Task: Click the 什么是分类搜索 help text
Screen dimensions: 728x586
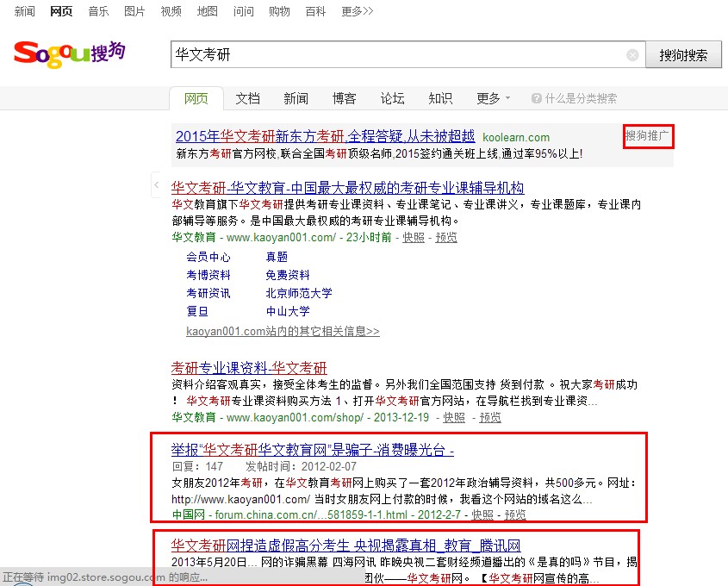Action: [581, 98]
